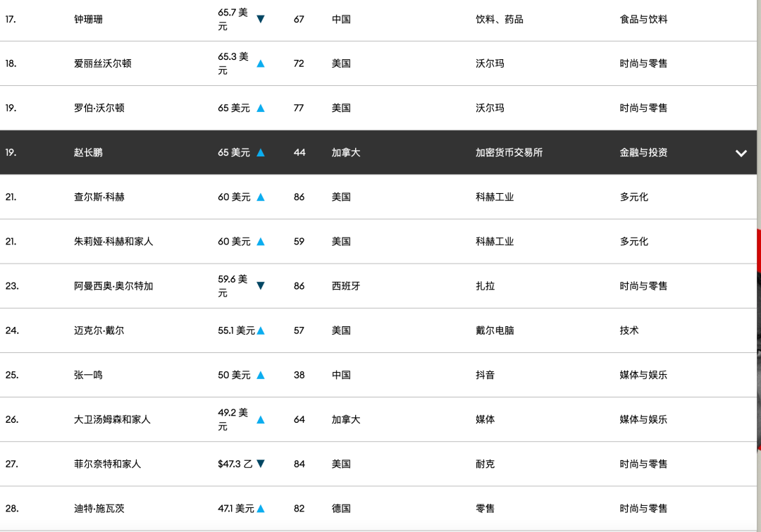Open 爱丽丝沃尔顿's name link
The width and height of the screenshot is (761, 532).
point(103,63)
